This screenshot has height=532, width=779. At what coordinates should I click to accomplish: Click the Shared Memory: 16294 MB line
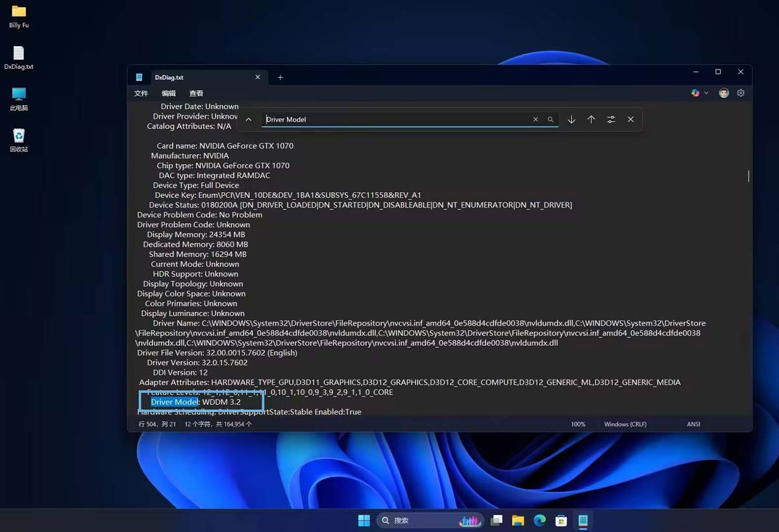(198, 254)
